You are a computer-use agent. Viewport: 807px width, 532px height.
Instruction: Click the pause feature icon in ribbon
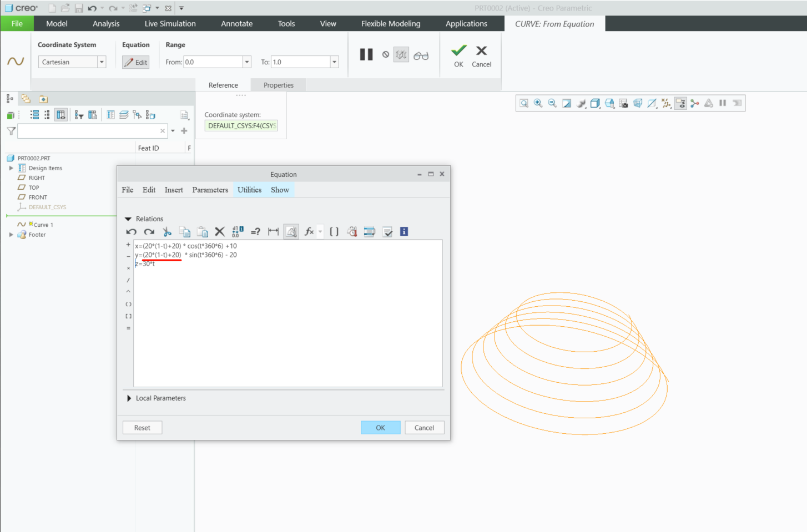(x=366, y=54)
